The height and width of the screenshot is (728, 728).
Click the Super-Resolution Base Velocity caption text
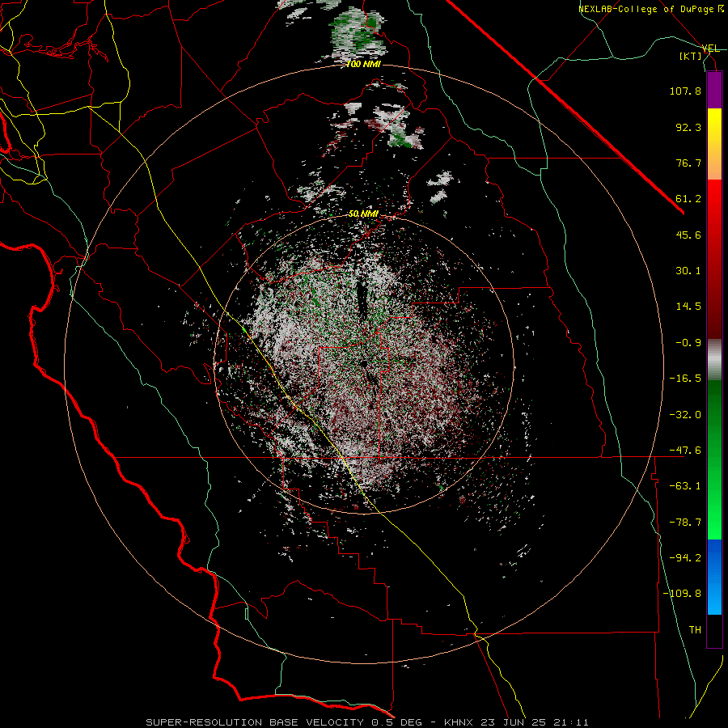point(367,722)
